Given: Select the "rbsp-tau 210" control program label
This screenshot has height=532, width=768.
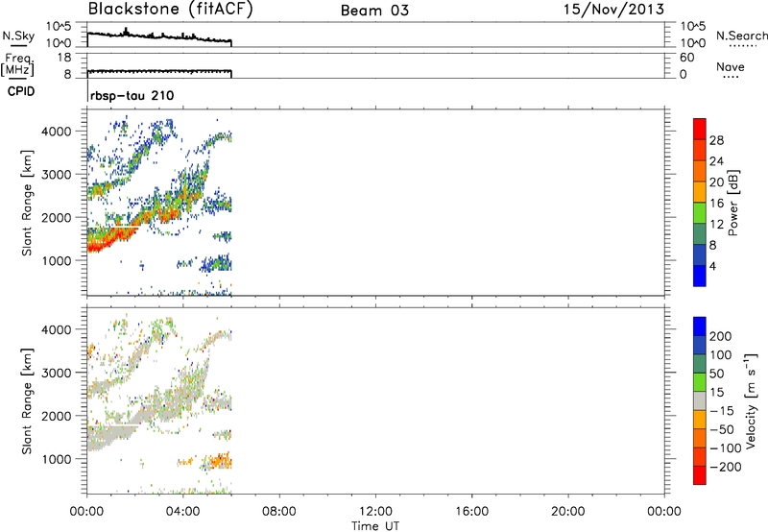Looking at the screenshot, I should [132, 95].
